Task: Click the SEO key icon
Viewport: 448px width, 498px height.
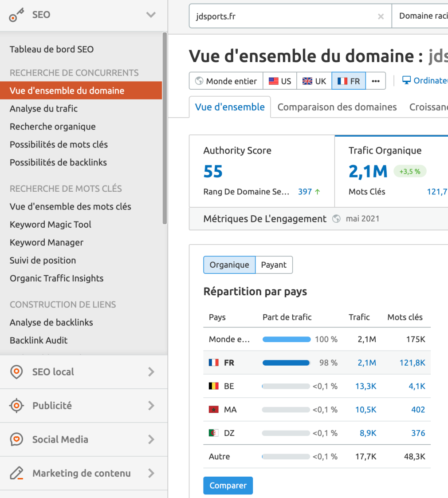Action: 16,15
